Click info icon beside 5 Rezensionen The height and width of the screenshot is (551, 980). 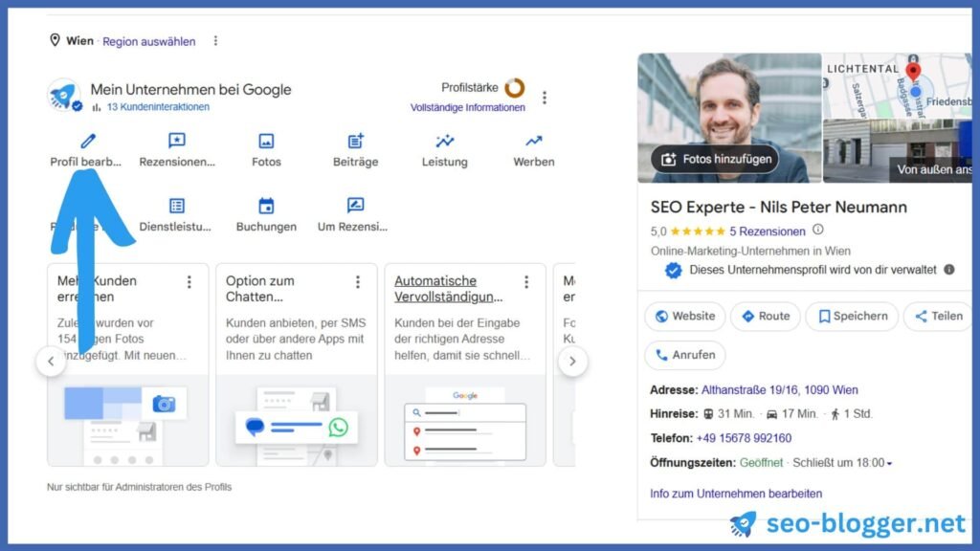click(x=818, y=230)
